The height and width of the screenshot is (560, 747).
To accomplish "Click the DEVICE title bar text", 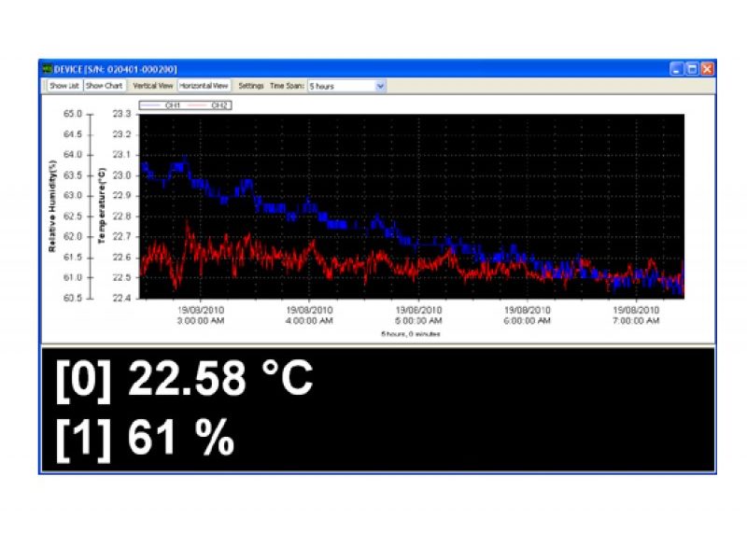I will pos(115,69).
